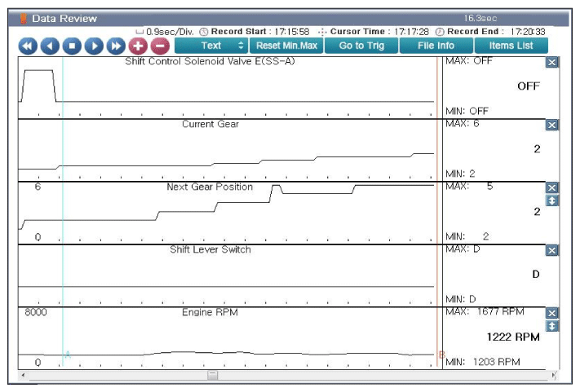Viewport: 580px width, 392px height.
Task: Click the Record End clock icon
Action: click(x=440, y=32)
